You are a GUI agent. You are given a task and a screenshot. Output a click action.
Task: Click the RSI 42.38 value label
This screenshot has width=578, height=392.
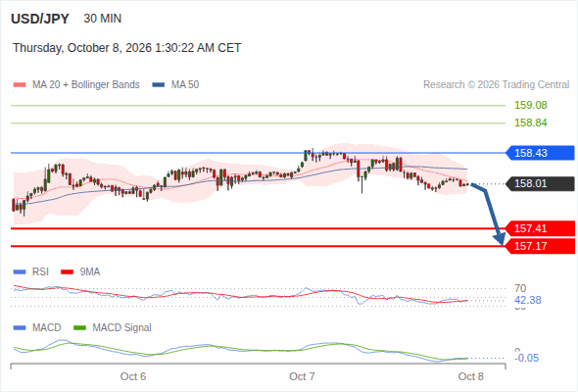[x=528, y=300]
